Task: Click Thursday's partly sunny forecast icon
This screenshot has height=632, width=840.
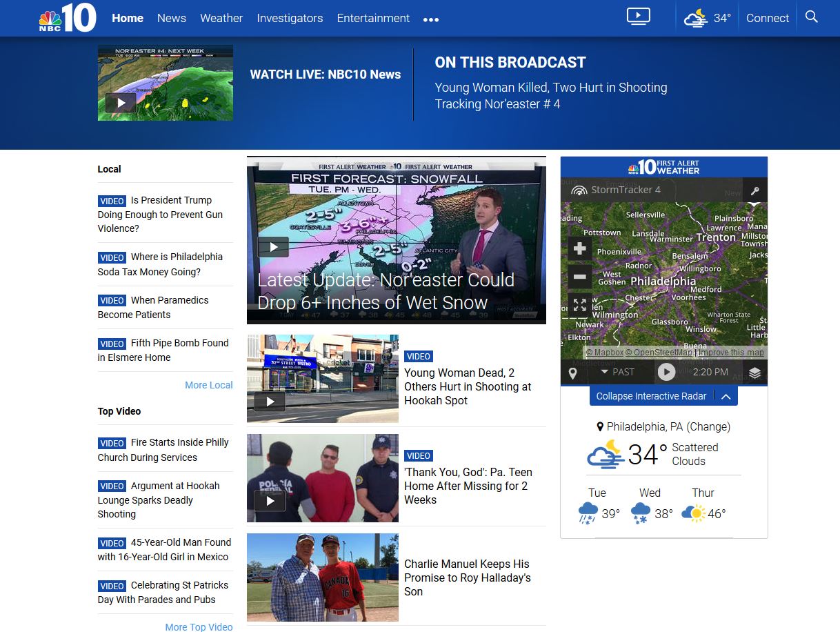Action: (x=693, y=513)
